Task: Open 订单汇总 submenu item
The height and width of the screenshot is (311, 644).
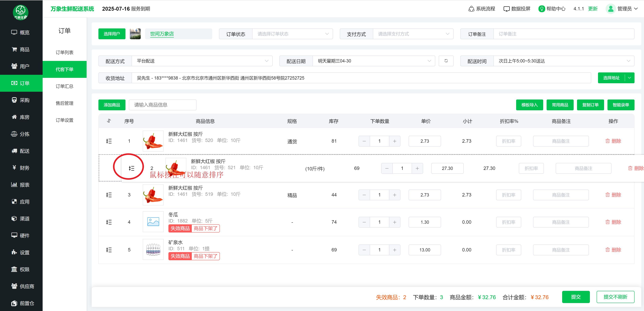Action: [x=64, y=86]
